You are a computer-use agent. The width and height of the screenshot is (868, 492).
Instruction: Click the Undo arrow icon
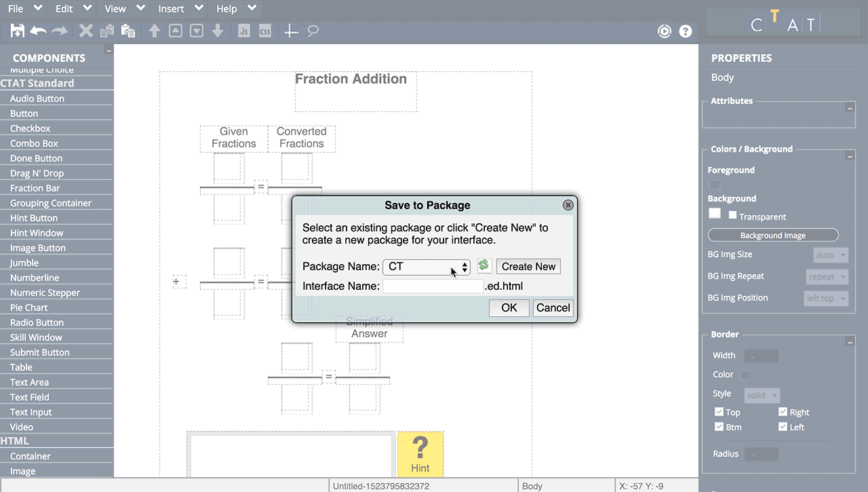[38, 31]
